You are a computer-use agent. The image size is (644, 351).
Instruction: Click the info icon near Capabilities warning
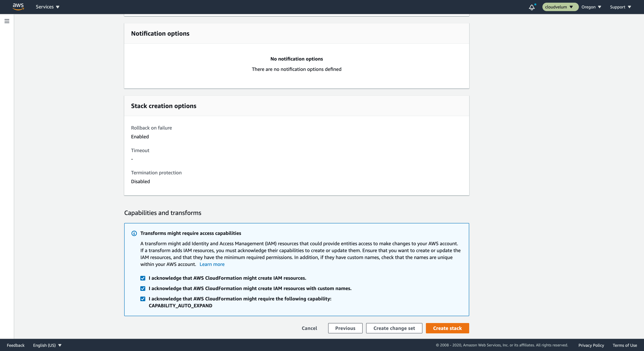(x=134, y=233)
